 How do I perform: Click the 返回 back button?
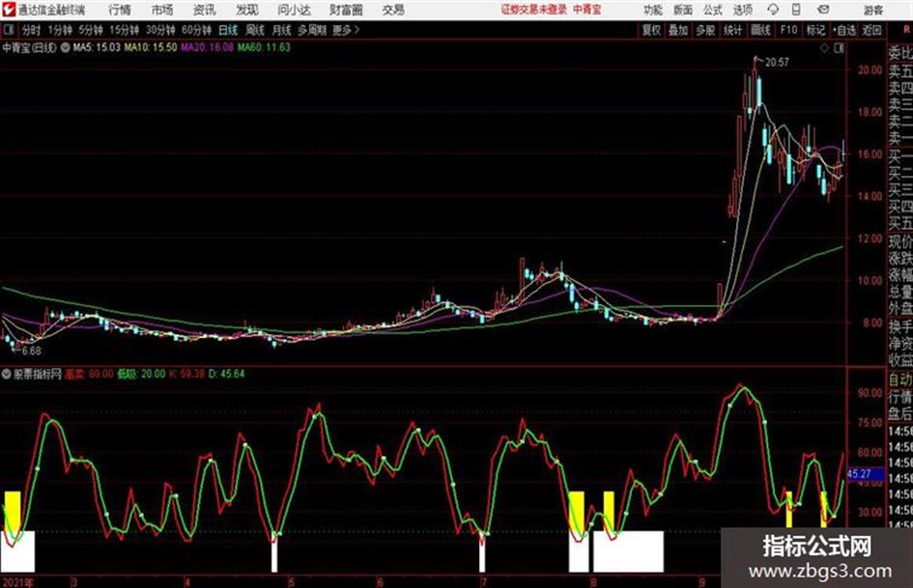pyautogui.click(x=871, y=30)
